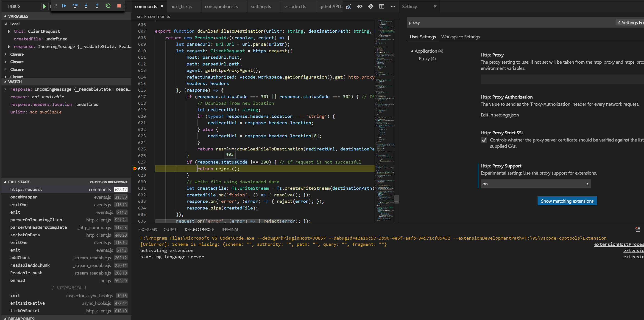644x320 pixels.
Task: Click the editor vertical scrollbar thumb
Action: [396, 199]
